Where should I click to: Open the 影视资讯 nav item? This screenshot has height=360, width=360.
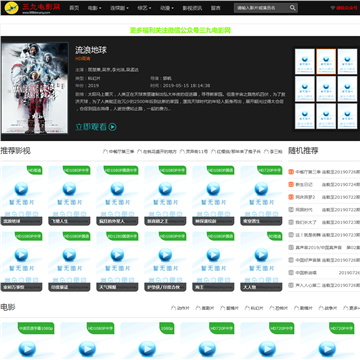[192, 8]
